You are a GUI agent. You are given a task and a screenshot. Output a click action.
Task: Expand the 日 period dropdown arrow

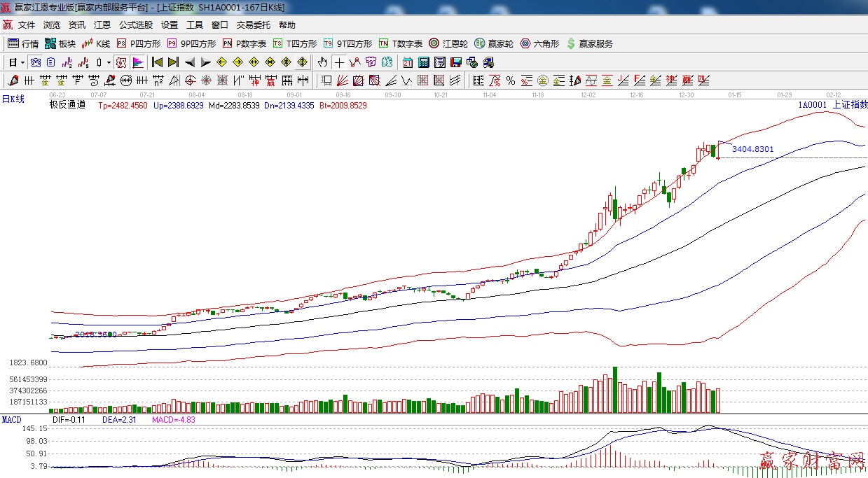tap(22, 62)
